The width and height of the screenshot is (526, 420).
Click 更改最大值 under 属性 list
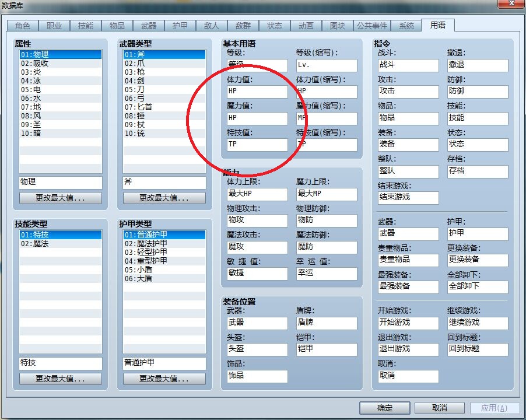coord(61,198)
